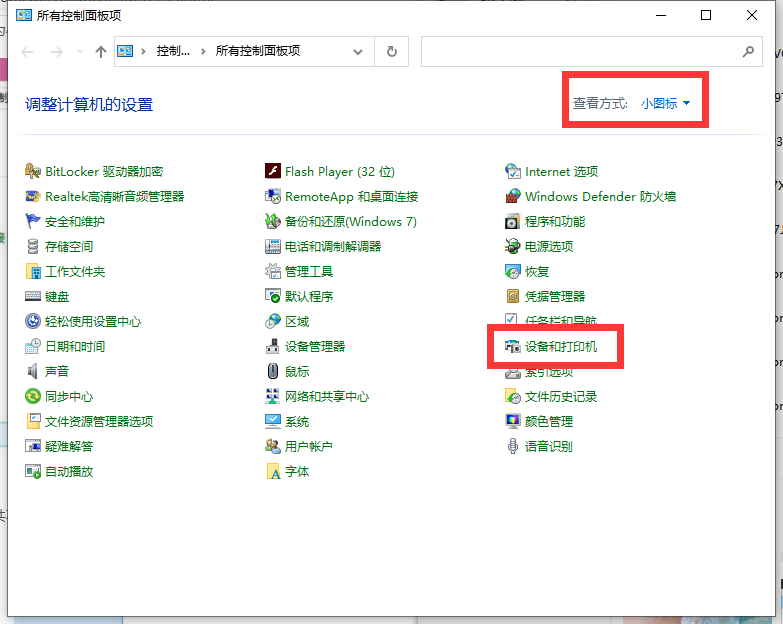Viewport: 783px width, 624px height.
Task: Refresh the control panel view
Action: [x=392, y=51]
